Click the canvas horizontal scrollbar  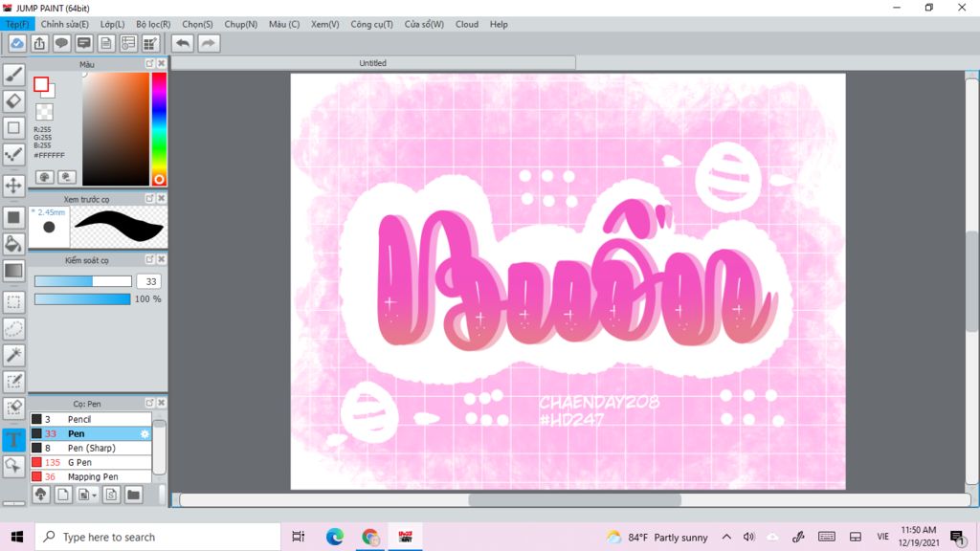coord(575,499)
